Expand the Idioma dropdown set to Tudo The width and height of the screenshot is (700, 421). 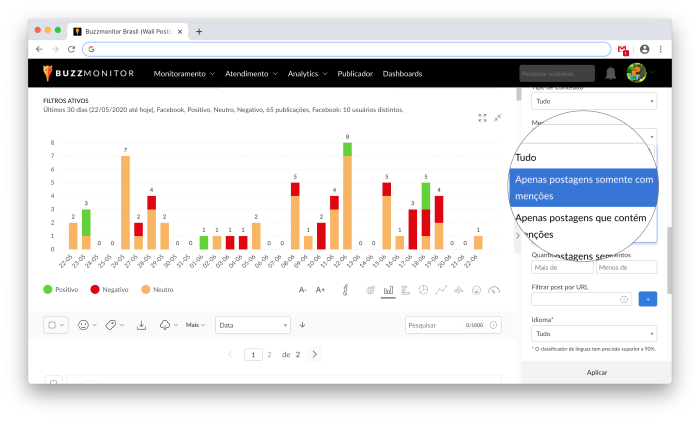594,333
